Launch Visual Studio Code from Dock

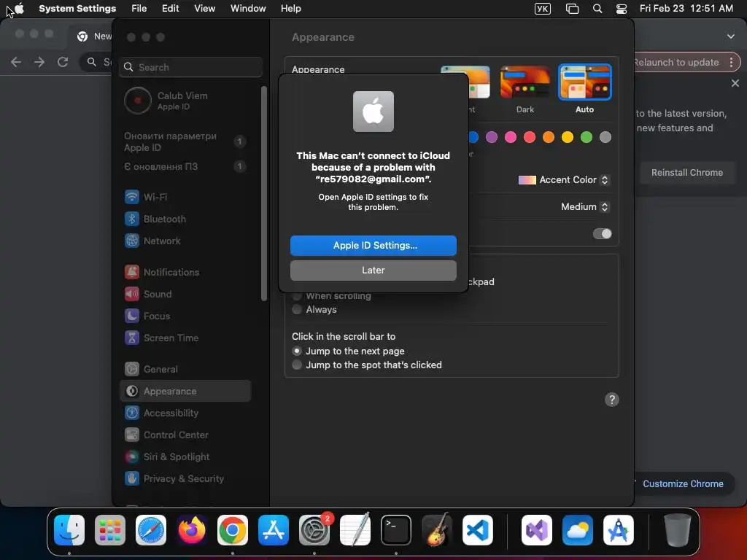pyautogui.click(x=478, y=530)
